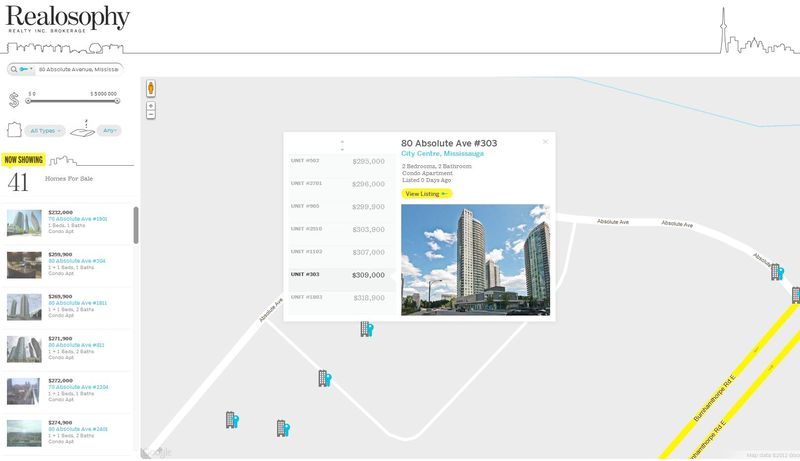800x461 pixels.
Task: Click the thumbnail of the $274,900 listing
Action: pos(24,433)
